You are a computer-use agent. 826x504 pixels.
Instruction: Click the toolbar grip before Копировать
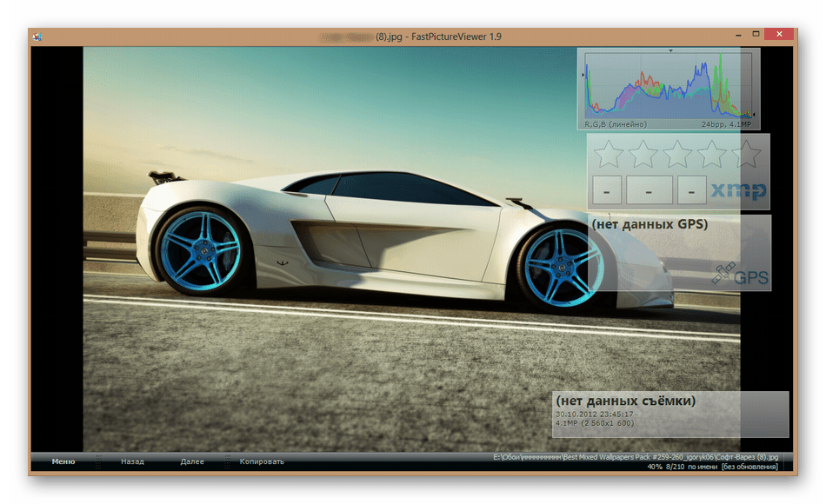click(227, 461)
